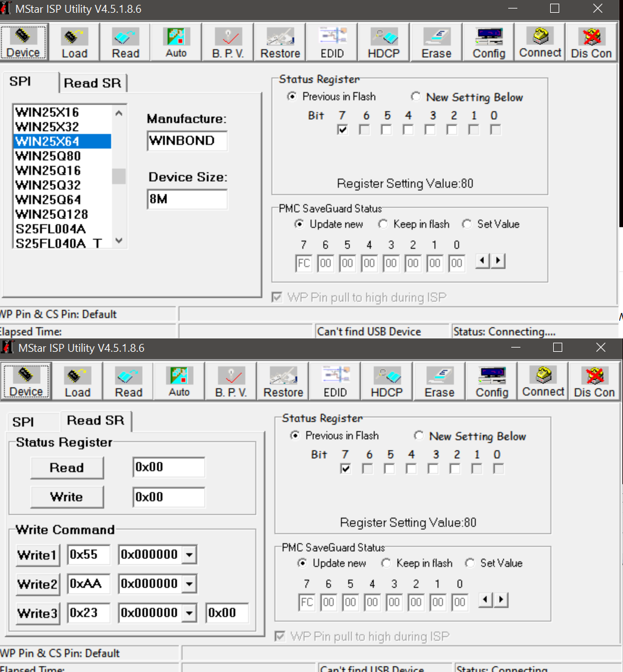Click Restore icon in bottom window toolbar
623x672 pixels.
click(x=283, y=381)
